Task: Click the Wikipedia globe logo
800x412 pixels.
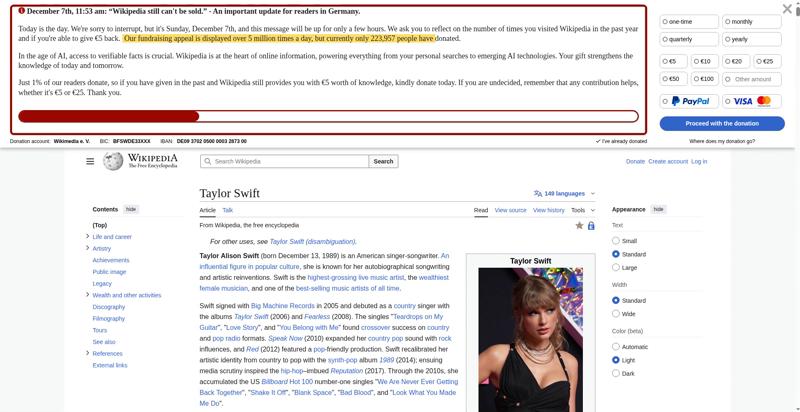Action: click(113, 161)
